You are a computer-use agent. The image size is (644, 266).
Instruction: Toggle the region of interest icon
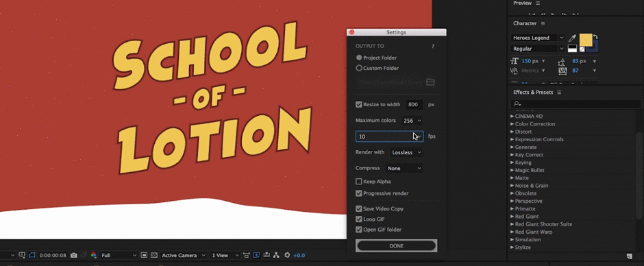pyautogui.click(x=144, y=255)
